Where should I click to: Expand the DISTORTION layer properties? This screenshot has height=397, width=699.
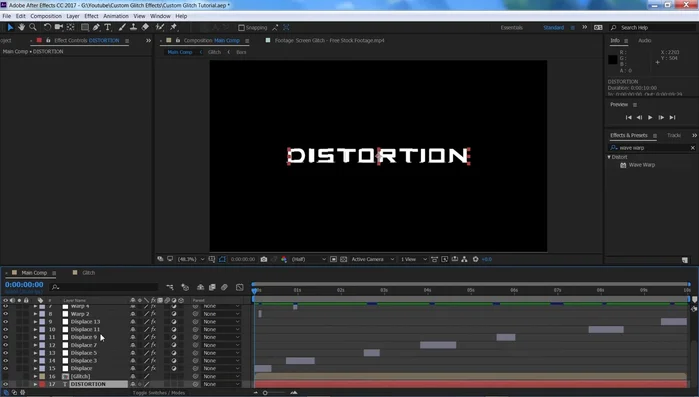[x=35, y=384]
